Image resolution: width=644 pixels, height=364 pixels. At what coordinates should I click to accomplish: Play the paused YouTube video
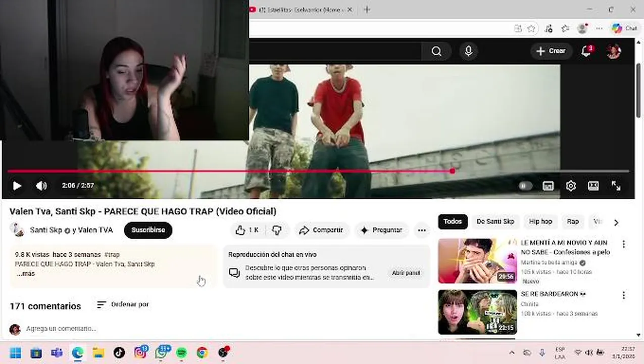point(17,186)
